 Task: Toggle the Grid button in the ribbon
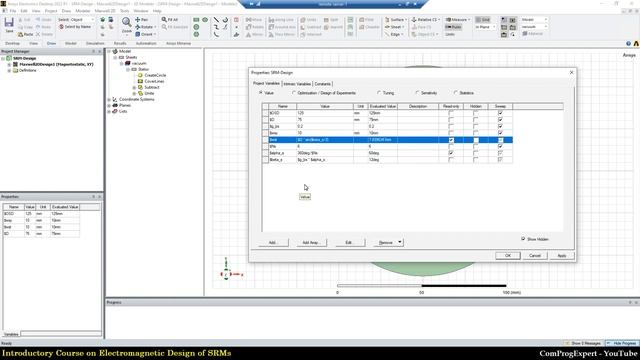[483, 20]
